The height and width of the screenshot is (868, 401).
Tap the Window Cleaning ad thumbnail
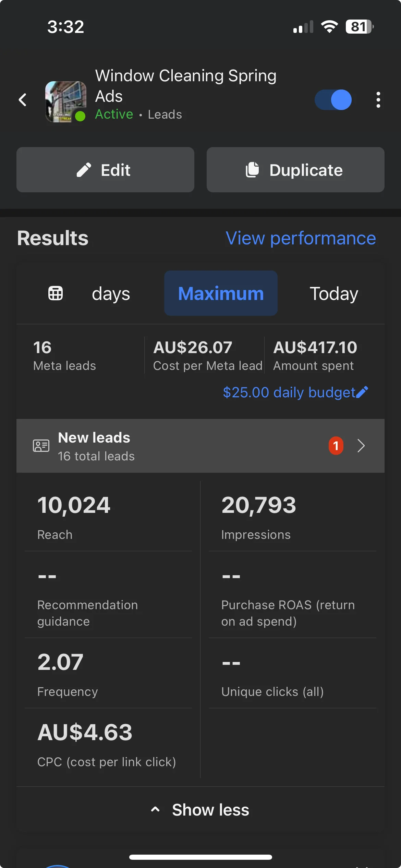pyautogui.click(x=65, y=101)
